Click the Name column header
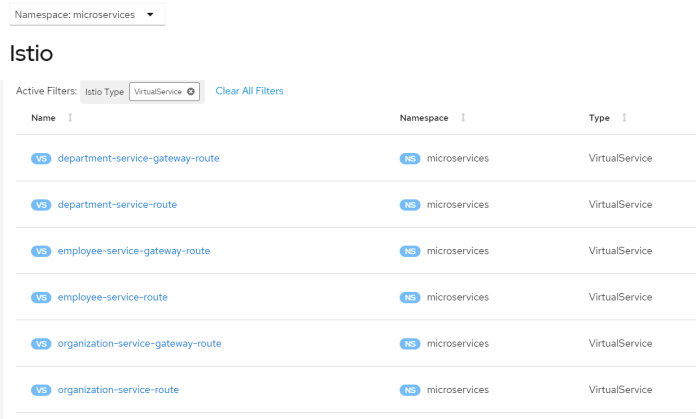The height and width of the screenshot is (419, 696). (44, 118)
